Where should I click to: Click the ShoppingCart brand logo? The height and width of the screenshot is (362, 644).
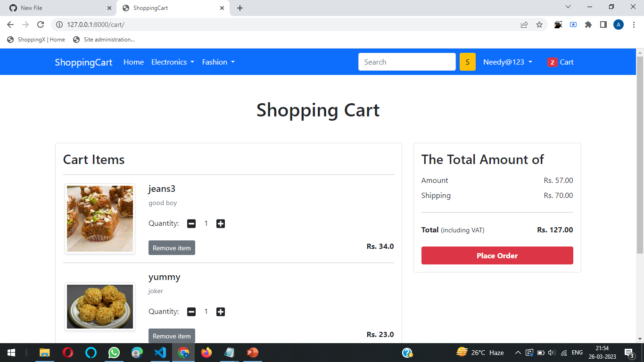pyautogui.click(x=83, y=62)
